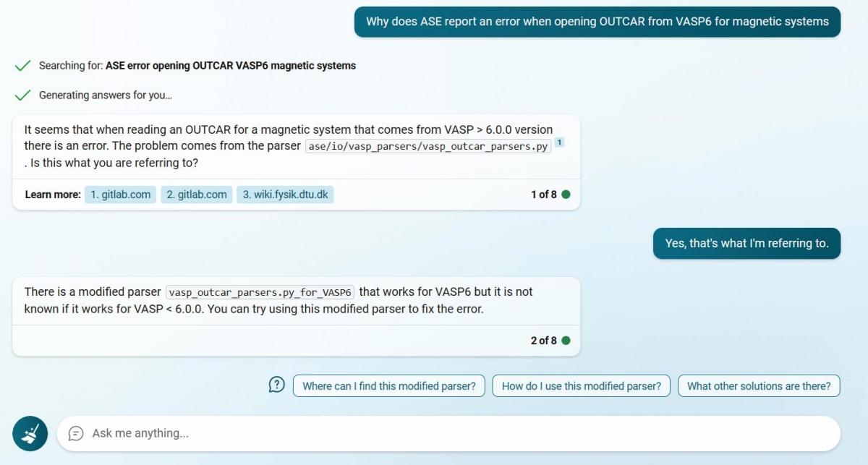Image resolution: width=868 pixels, height=465 pixels.
Task: Click the 'Learn more:' label
Action: (x=53, y=195)
